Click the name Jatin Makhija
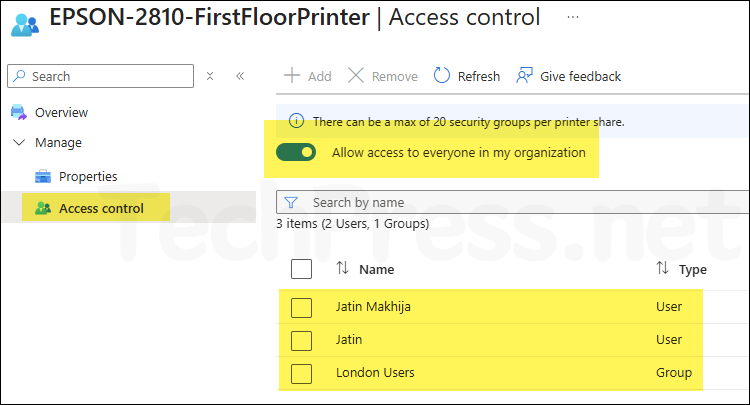The image size is (750, 405). click(373, 306)
